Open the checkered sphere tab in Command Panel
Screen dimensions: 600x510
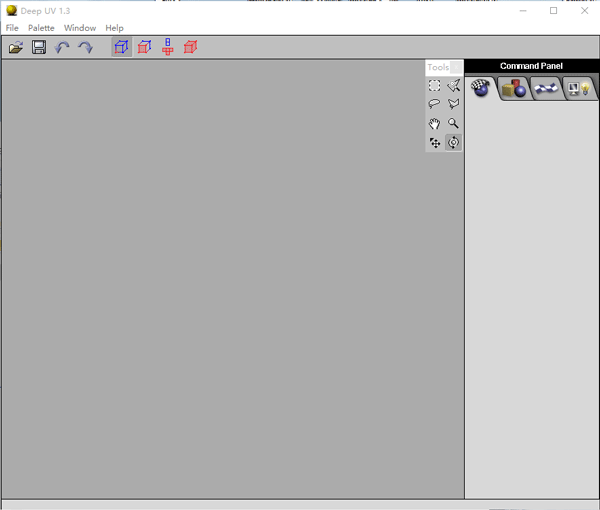(481, 88)
